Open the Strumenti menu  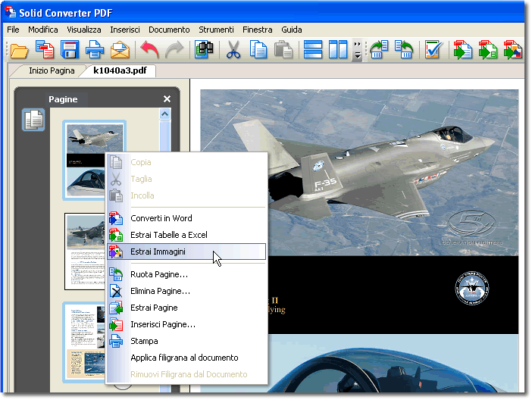tap(216, 30)
